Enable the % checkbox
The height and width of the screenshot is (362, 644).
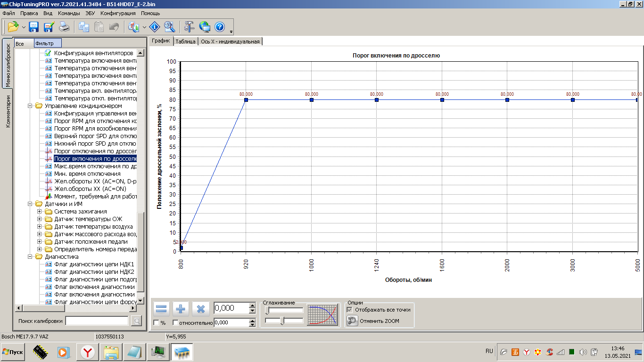point(157,323)
